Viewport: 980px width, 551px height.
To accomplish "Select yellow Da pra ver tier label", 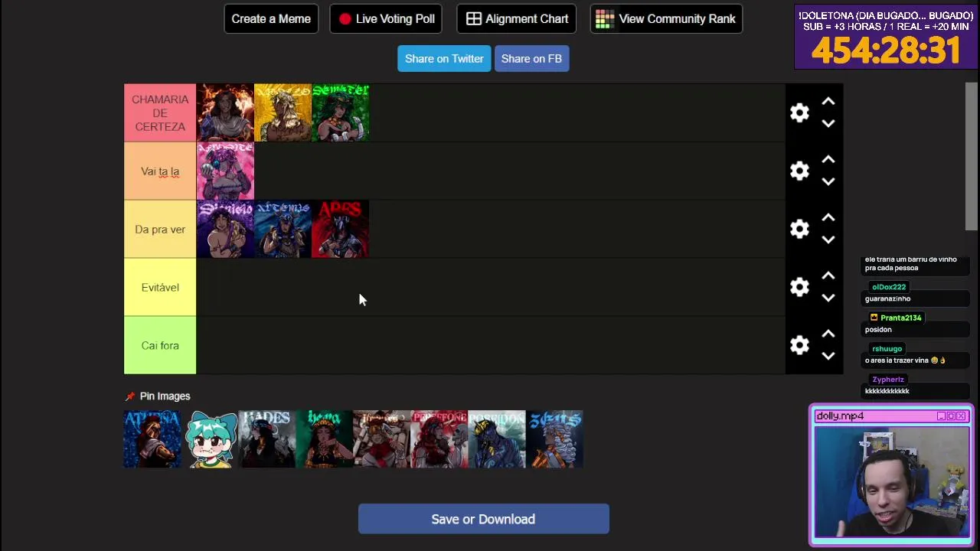I will 160,230.
